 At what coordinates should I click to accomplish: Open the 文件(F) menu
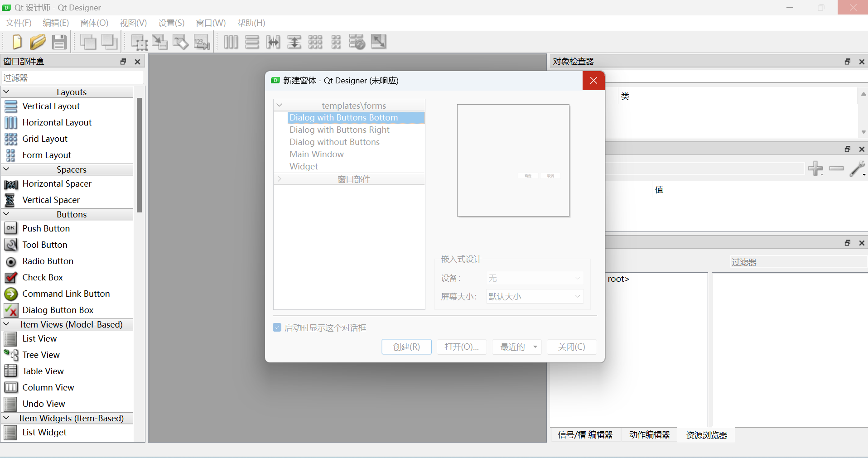click(x=18, y=23)
